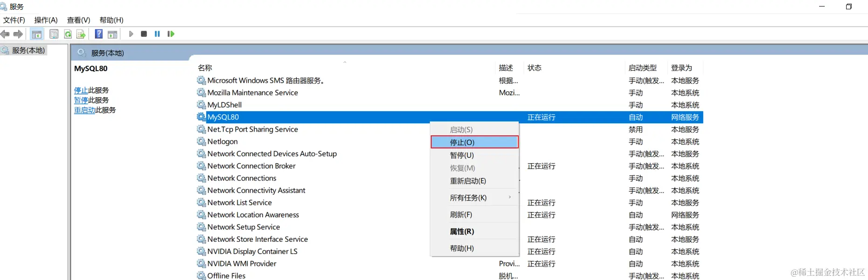This screenshot has height=280, width=868.
Task: Click 禁用 startup type of Net.Tcp row
Action: pos(636,129)
